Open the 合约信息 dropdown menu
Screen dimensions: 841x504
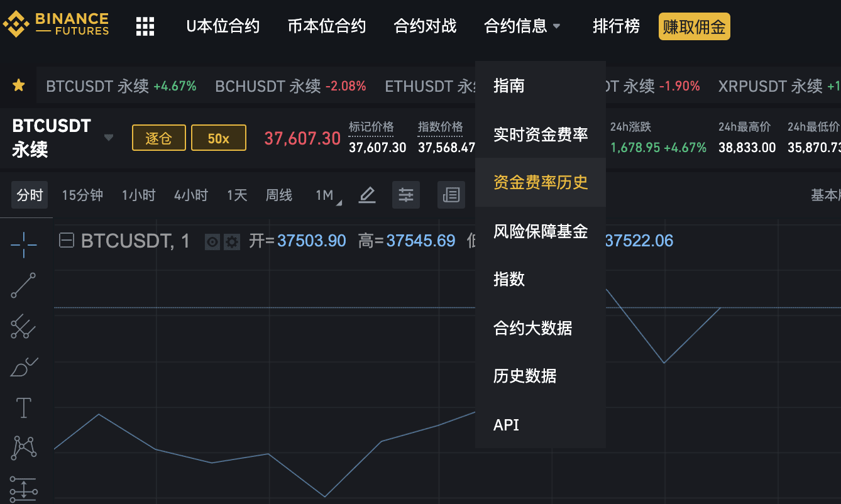522,26
